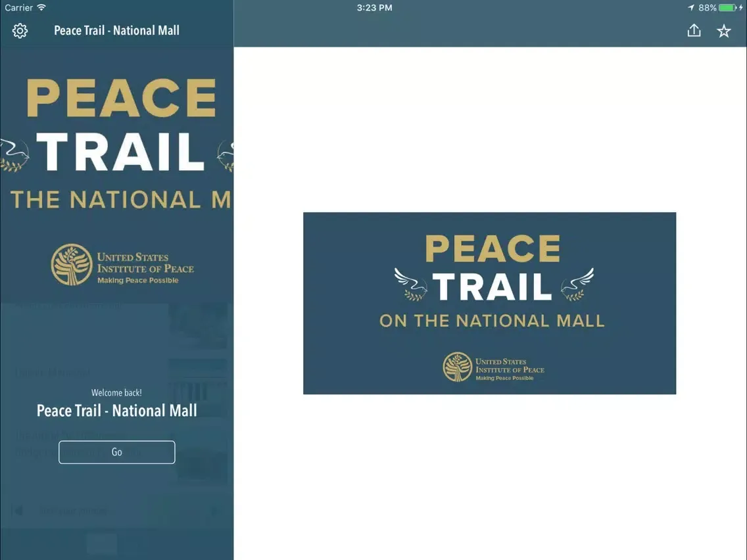Image resolution: width=747 pixels, height=560 pixels.
Task: Tap the share icon in top bar
Action: 694,30
